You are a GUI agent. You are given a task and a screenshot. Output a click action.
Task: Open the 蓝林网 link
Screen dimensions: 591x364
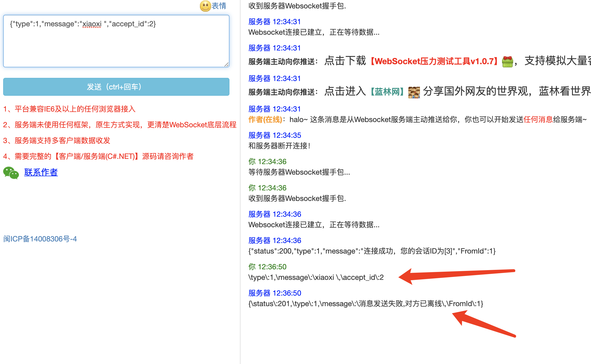tap(387, 92)
